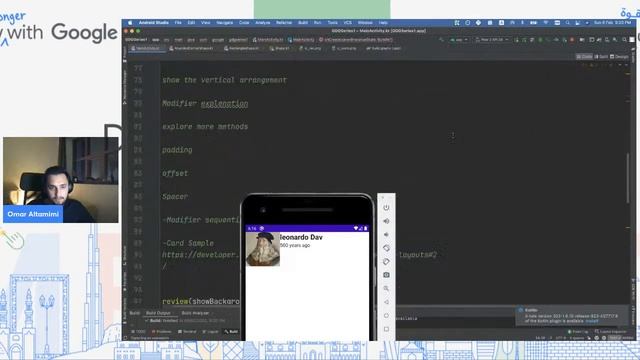The height and width of the screenshot is (360, 640).
Task: Click install link in Kotlin plugin notification
Action: [592, 321]
